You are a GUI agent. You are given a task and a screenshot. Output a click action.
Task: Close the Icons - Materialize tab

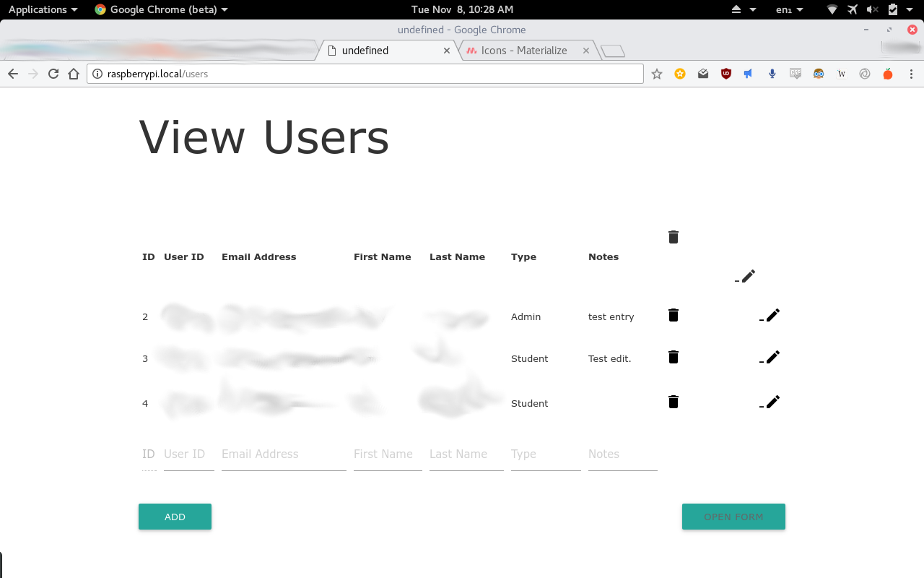(586, 51)
